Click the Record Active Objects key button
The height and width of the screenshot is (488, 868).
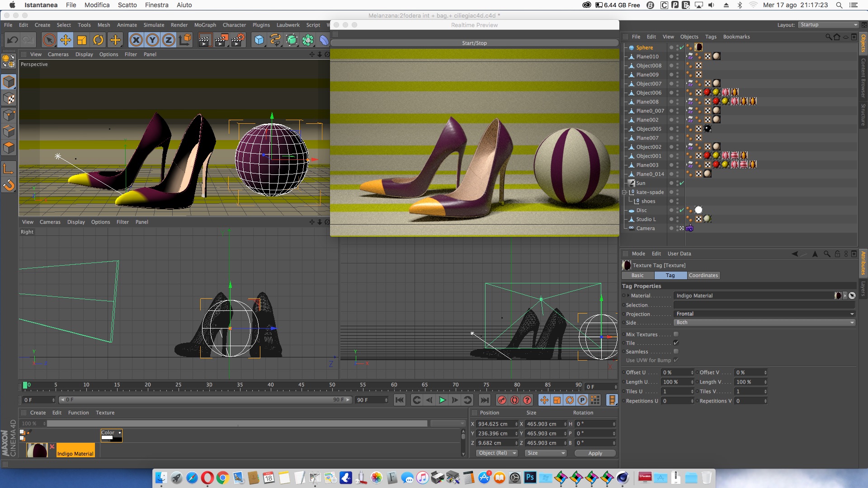[x=502, y=400]
